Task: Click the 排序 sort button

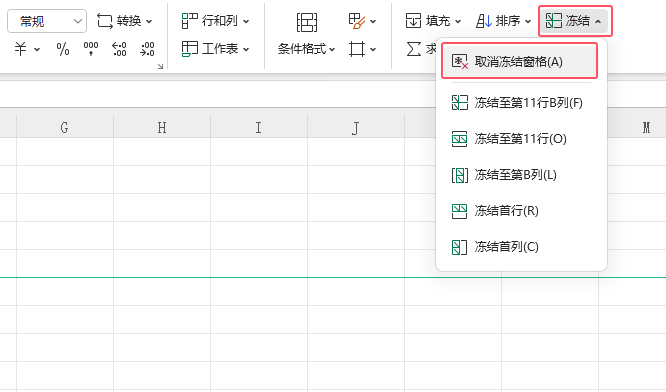Action: pyautogui.click(x=503, y=21)
